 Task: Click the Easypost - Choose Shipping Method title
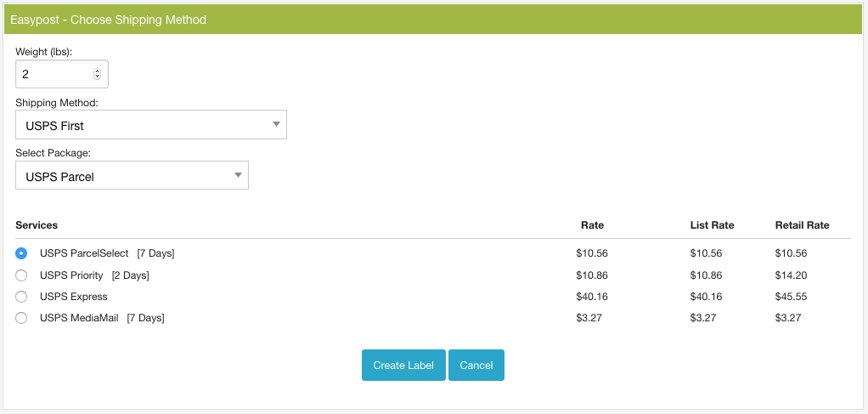pos(109,20)
